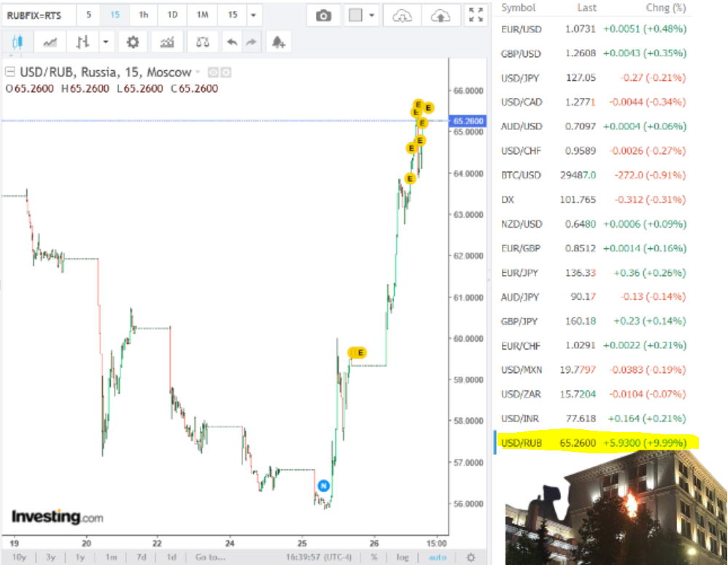Open the indicators icon
The image size is (728, 565).
pos(166,42)
